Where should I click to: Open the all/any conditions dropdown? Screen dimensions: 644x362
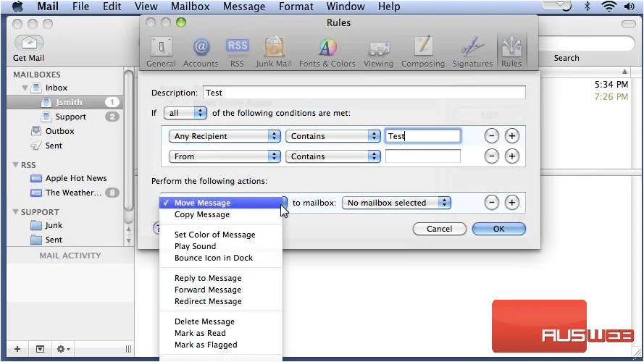pos(185,113)
